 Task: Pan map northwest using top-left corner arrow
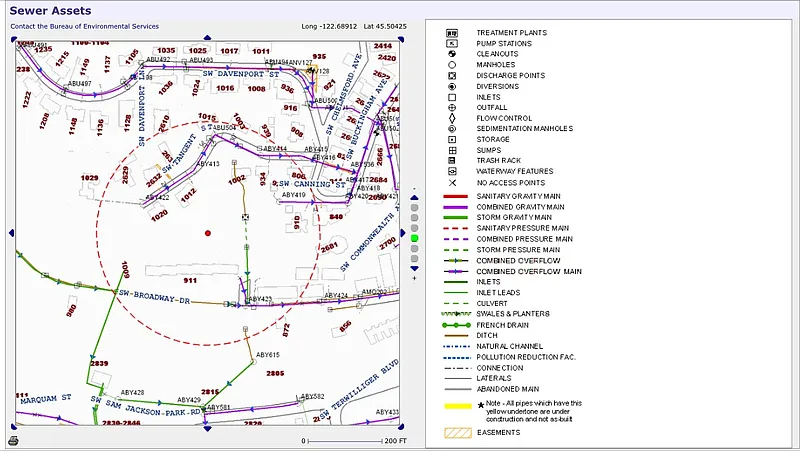click(14, 40)
